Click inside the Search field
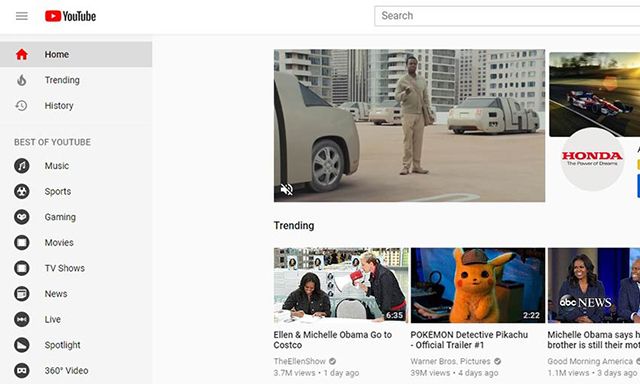 point(507,16)
